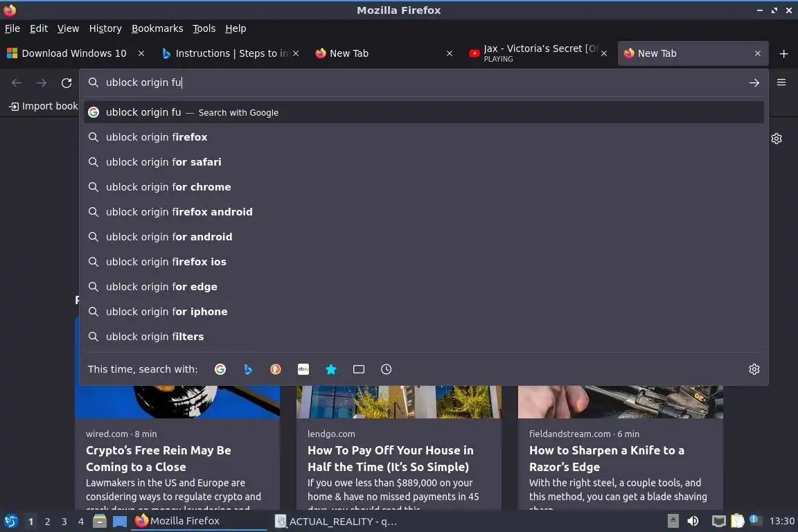Go back one page

17,82
